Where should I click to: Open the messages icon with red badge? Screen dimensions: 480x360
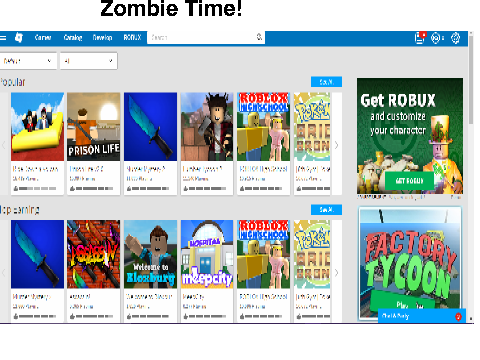click(420, 38)
